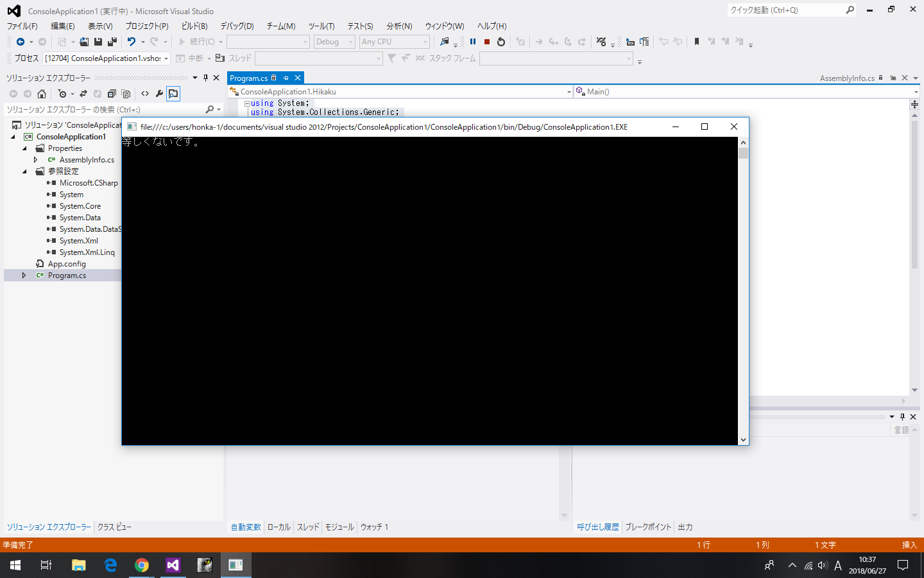Click the Pending Changes Filter icon
The image size is (924, 578).
pyautogui.click(x=62, y=94)
